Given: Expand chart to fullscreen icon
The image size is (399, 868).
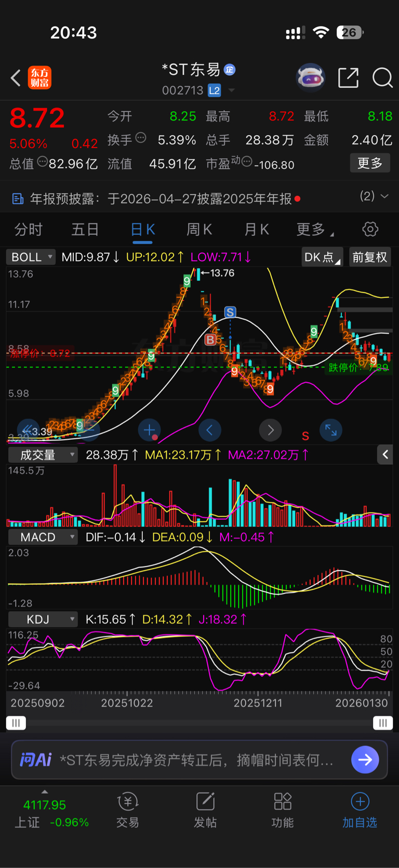Looking at the screenshot, I should [x=331, y=430].
